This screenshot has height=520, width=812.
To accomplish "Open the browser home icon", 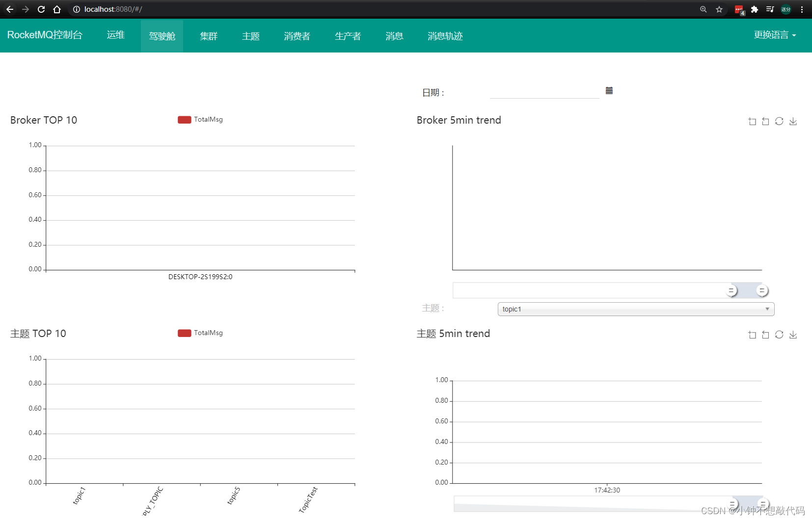I will coord(57,9).
